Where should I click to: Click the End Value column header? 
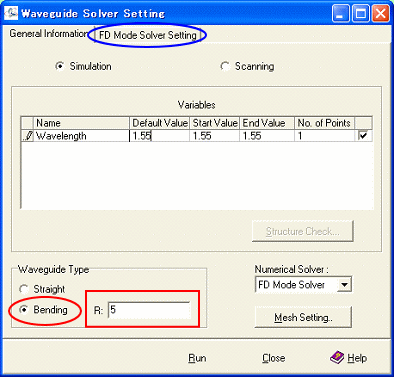click(267, 123)
